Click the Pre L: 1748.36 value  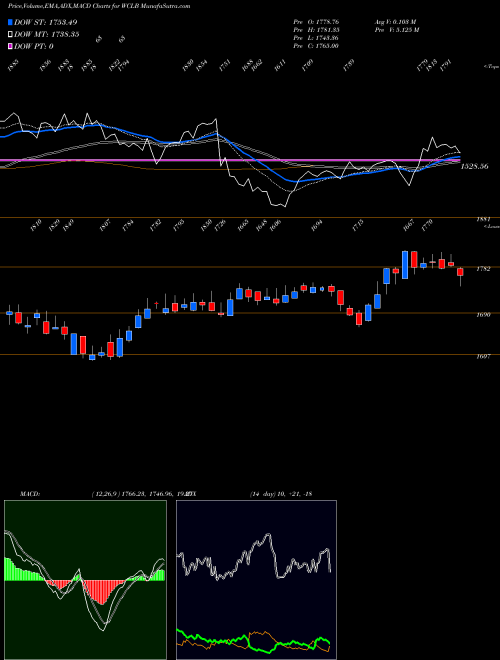point(316,37)
